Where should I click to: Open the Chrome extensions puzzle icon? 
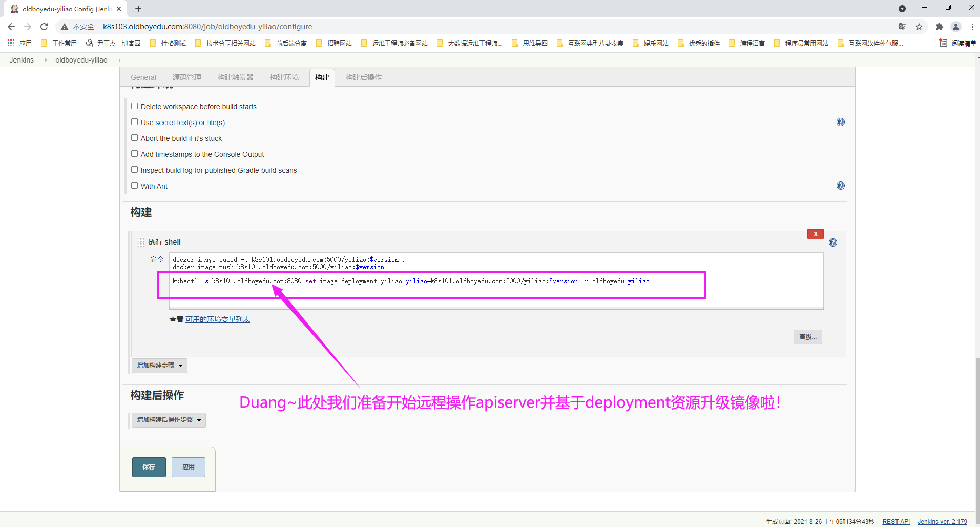coord(939,27)
